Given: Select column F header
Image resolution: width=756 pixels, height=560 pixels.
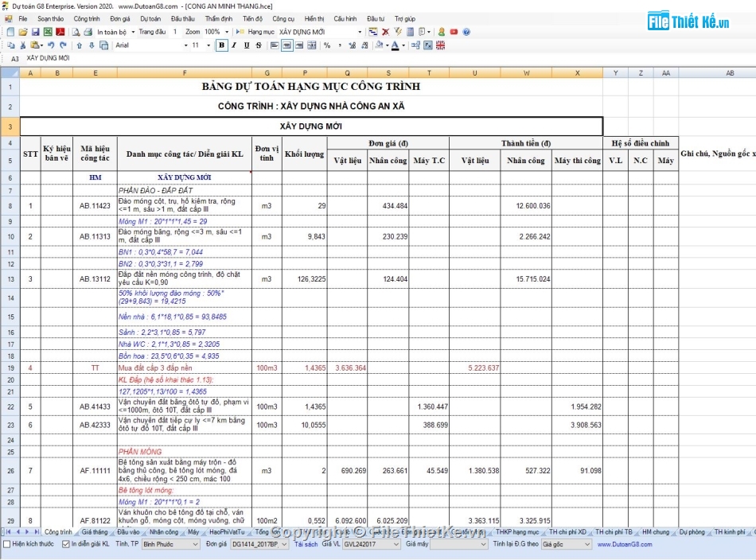Looking at the screenshot, I should [185, 73].
